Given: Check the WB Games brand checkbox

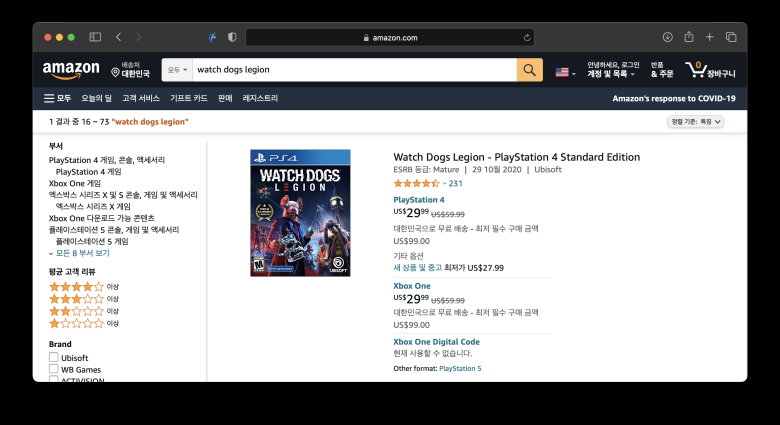Looking at the screenshot, I should tap(54, 369).
